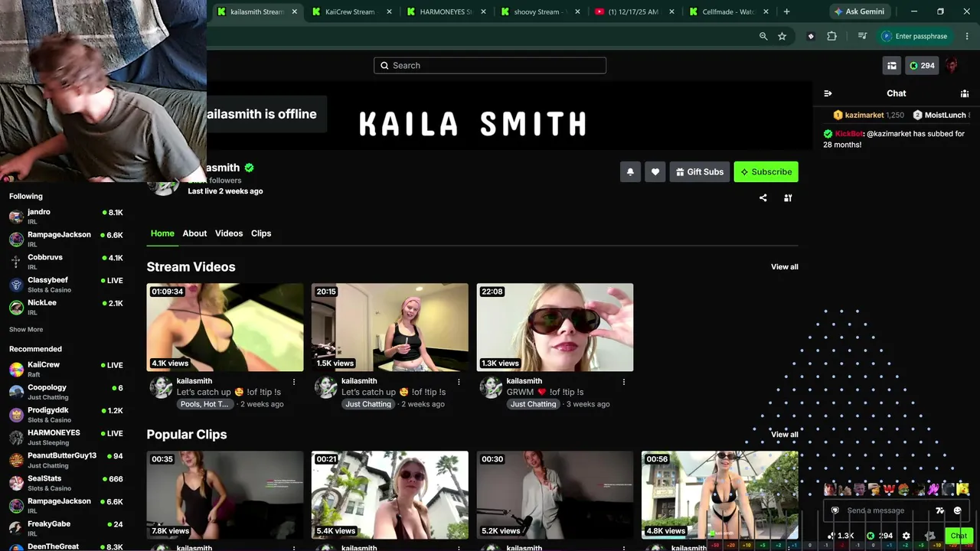Switch to the Cellfmade browser tab
980x551 pixels.
coord(729,11)
